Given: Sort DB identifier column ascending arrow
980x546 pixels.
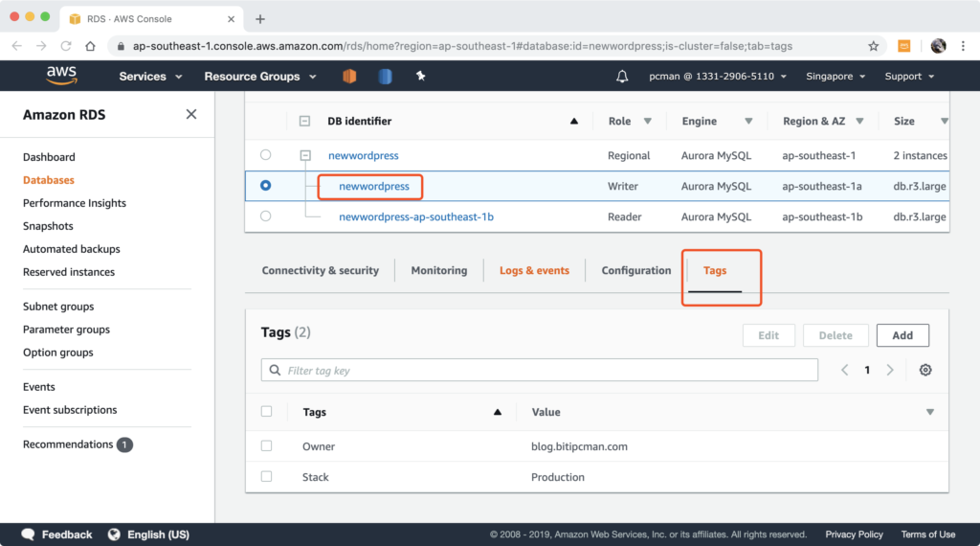Looking at the screenshot, I should pos(574,122).
